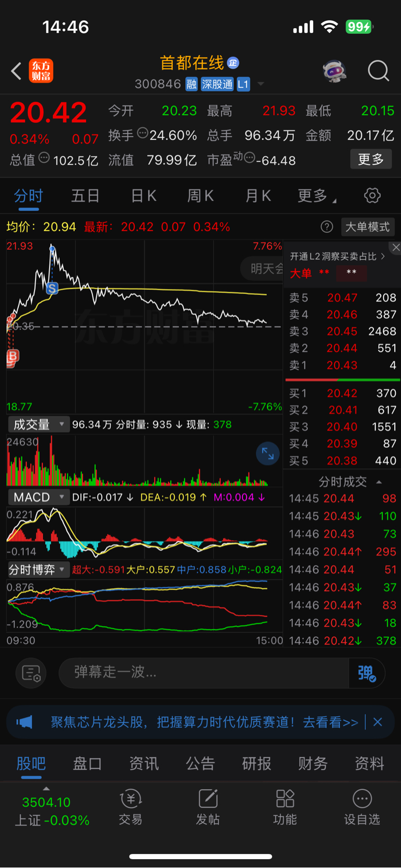
Task: Switch to the 日K chart tab
Action: pos(144,196)
